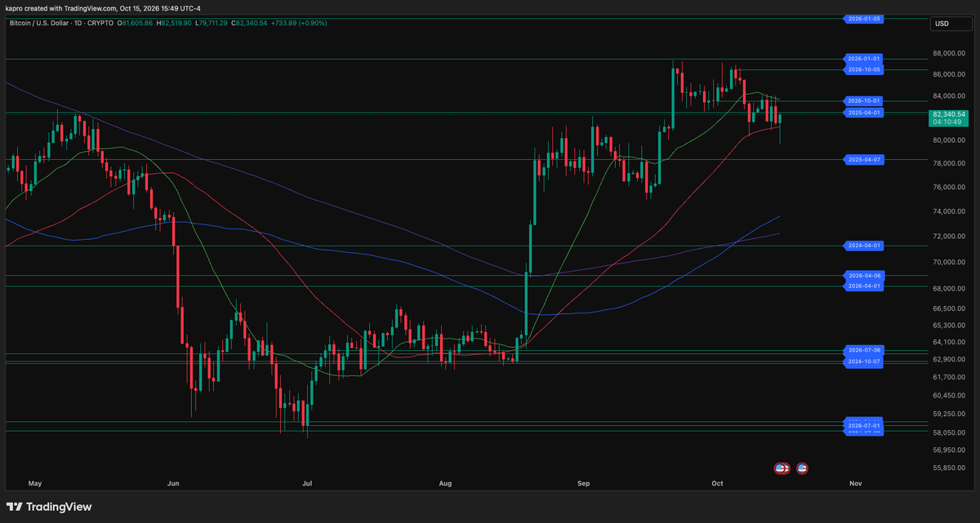Click the 56,950.00 price axis value
This screenshot has height=523, width=980.
tap(948, 450)
